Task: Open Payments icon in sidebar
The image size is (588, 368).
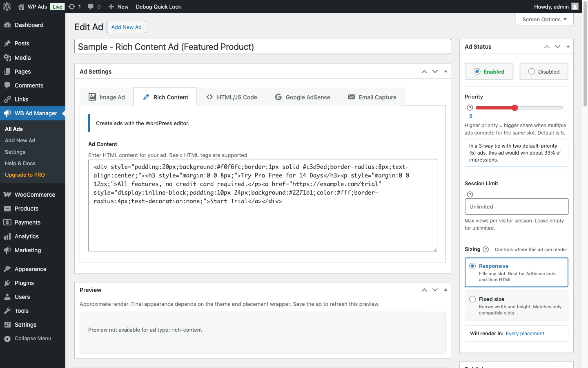Action: coord(7,222)
